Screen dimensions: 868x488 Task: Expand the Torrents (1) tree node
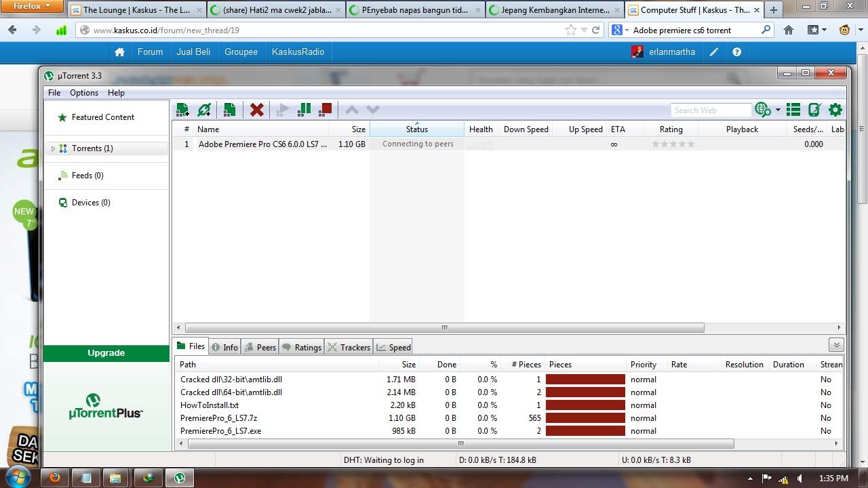click(x=53, y=148)
